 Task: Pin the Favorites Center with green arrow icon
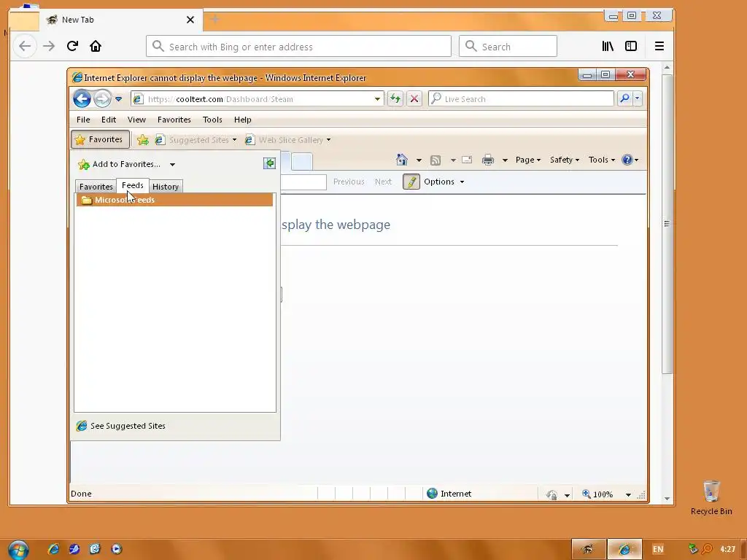click(x=269, y=163)
